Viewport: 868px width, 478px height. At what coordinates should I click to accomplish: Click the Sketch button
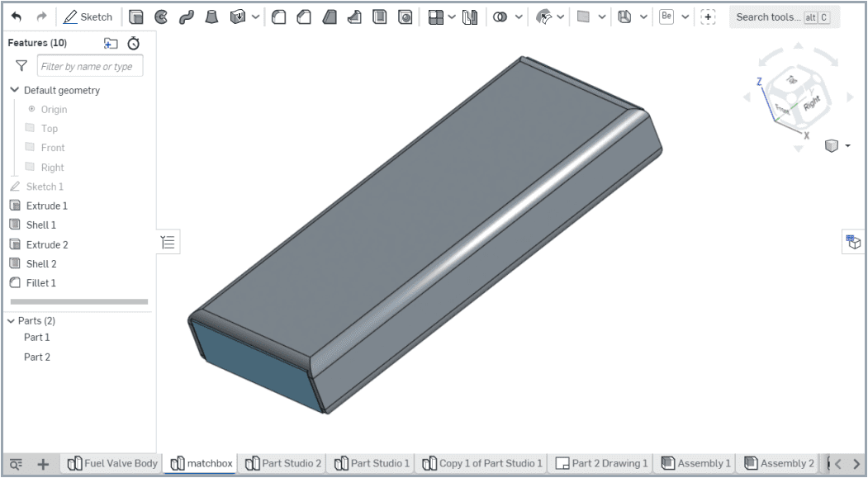point(88,17)
